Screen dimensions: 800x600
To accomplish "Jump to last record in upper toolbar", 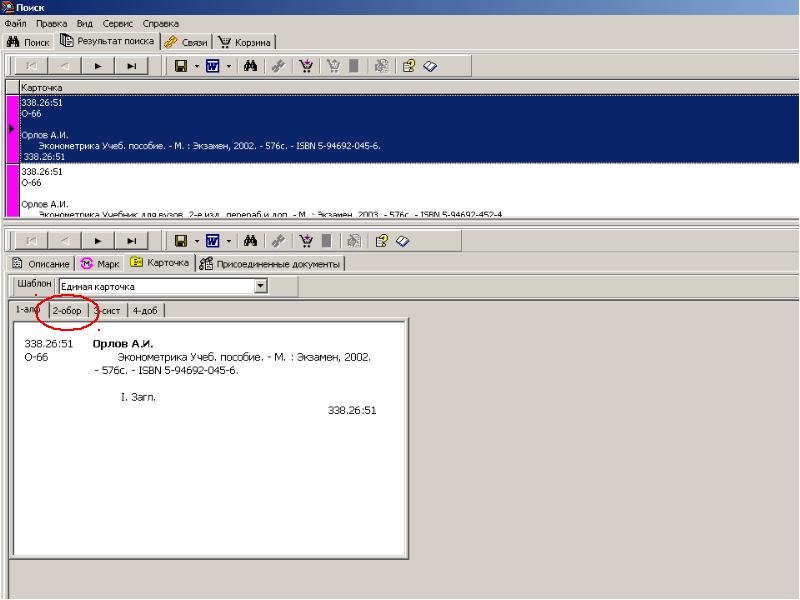I will tap(132, 66).
